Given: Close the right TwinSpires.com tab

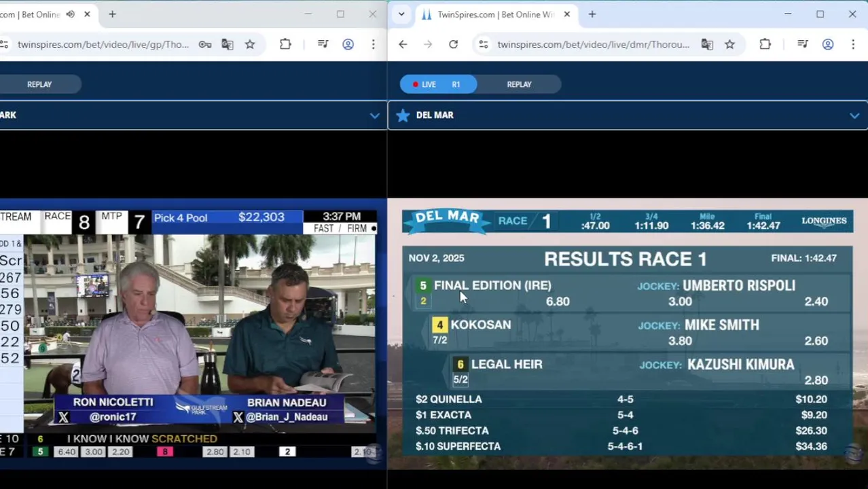Looking at the screenshot, I should (567, 14).
